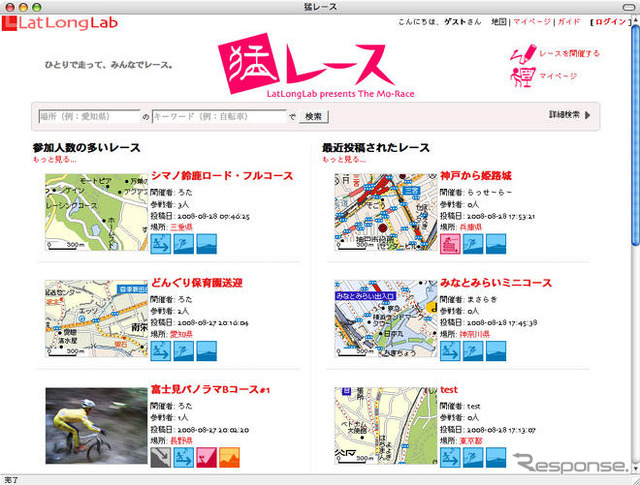Open the レースを開催する link
The image size is (640, 485).
click(569, 53)
